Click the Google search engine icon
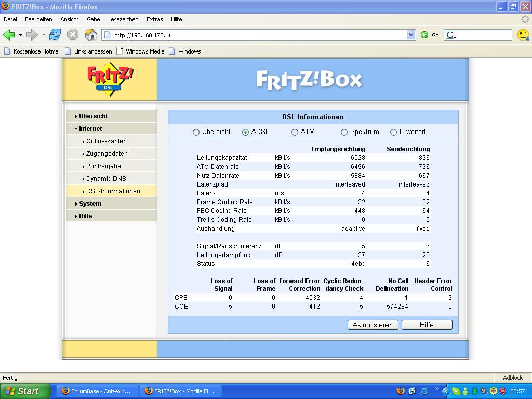 [x=450, y=35]
